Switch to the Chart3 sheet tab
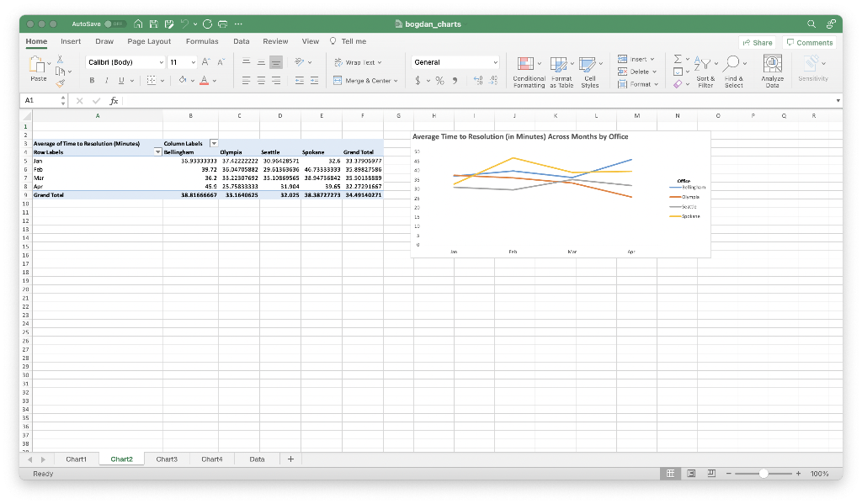Viewport: 862px width, 504px height. tap(167, 459)
